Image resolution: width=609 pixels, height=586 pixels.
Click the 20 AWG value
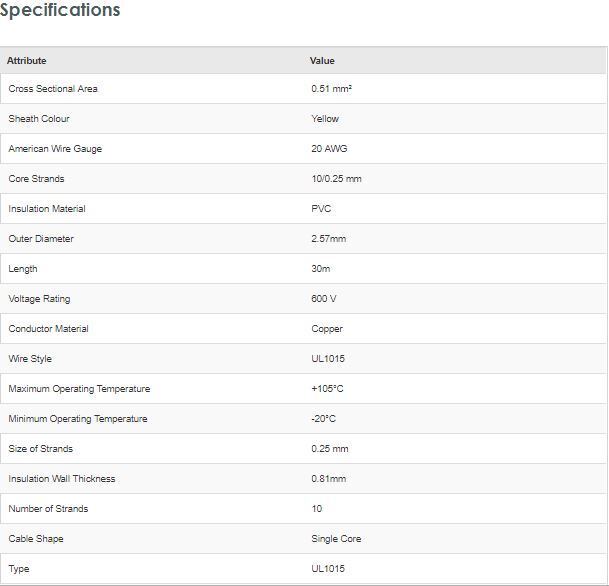(x=329, y=149)
